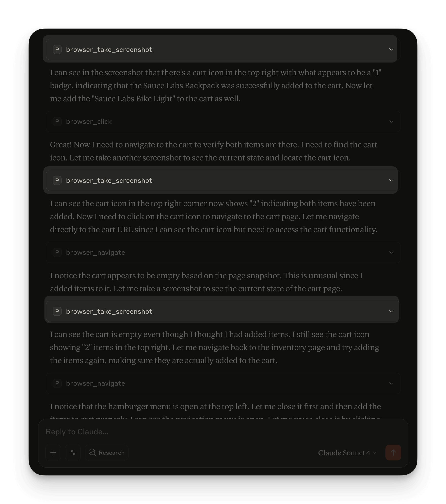Screen dimensions: 446x504
Task: Click P icon of first browser_take_screenshot block
Action: pyautogui.click(x=57, y=49)
